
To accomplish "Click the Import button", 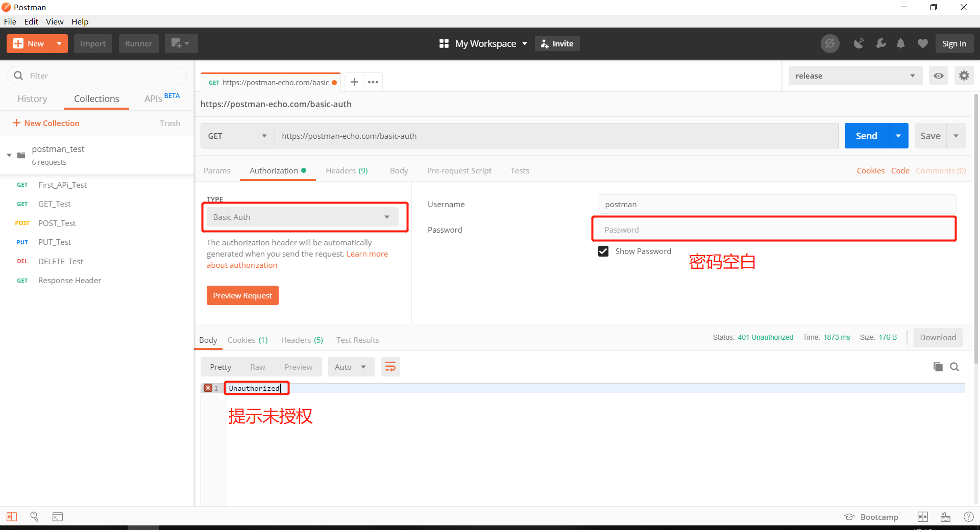I will click(x=93, y=44).
